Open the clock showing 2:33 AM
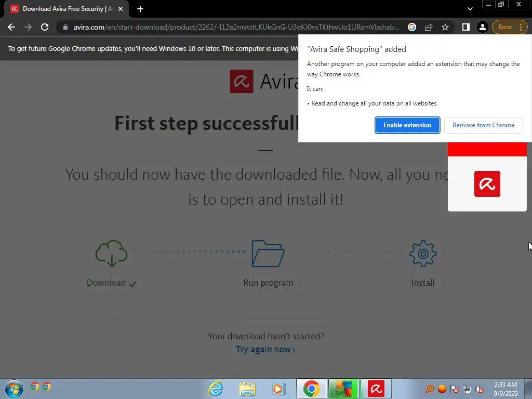Screen dimensions: 532x399 [506, 389]
